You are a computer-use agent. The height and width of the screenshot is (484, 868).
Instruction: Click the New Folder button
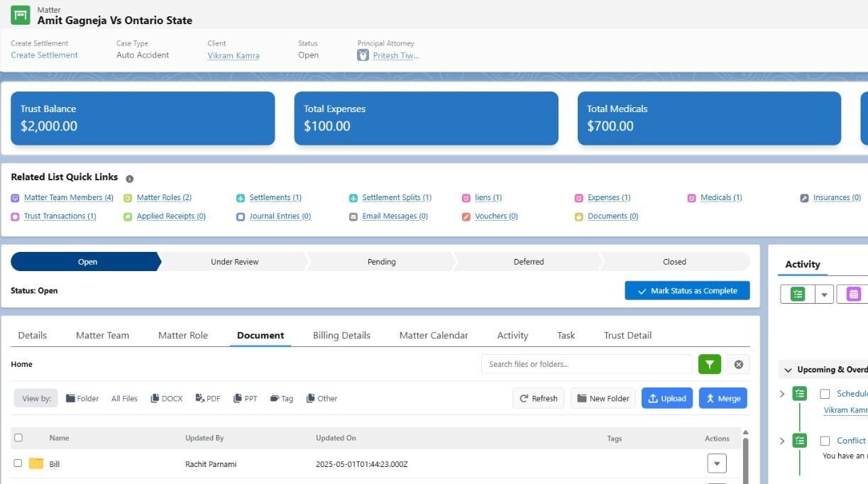(603, 398)
